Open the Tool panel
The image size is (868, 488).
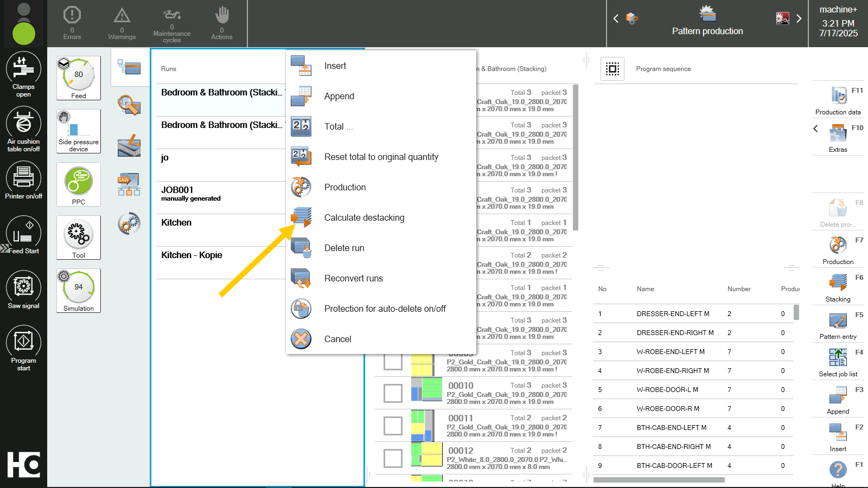pos(79,237)
